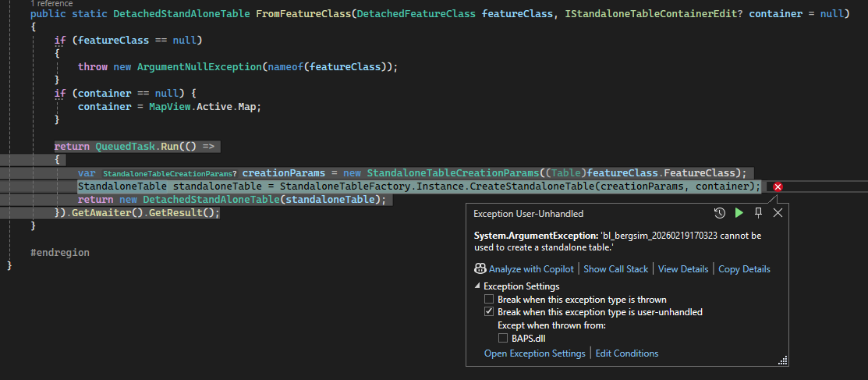Viewport: 868px width, 380px height.
Task: Click the #endregion directive
Action: tap(60, 253)
